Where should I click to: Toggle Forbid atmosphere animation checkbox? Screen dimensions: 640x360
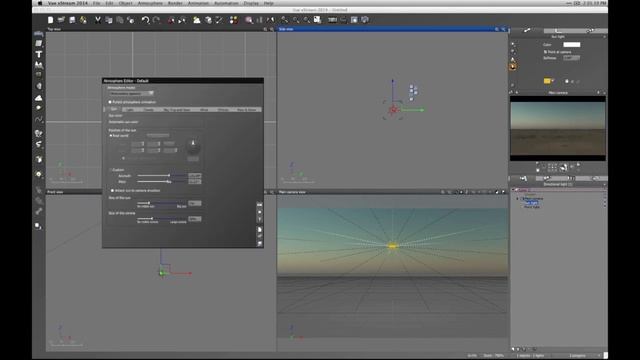click(110, 102)
